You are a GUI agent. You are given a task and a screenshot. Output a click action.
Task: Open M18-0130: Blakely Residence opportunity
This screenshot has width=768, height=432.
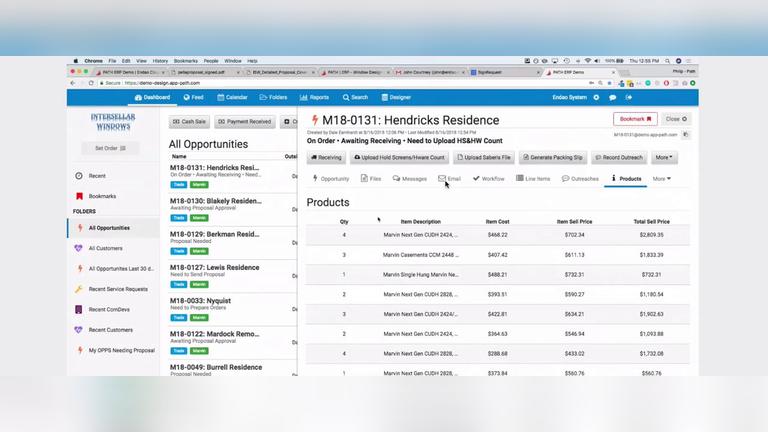tap(216, 201)
